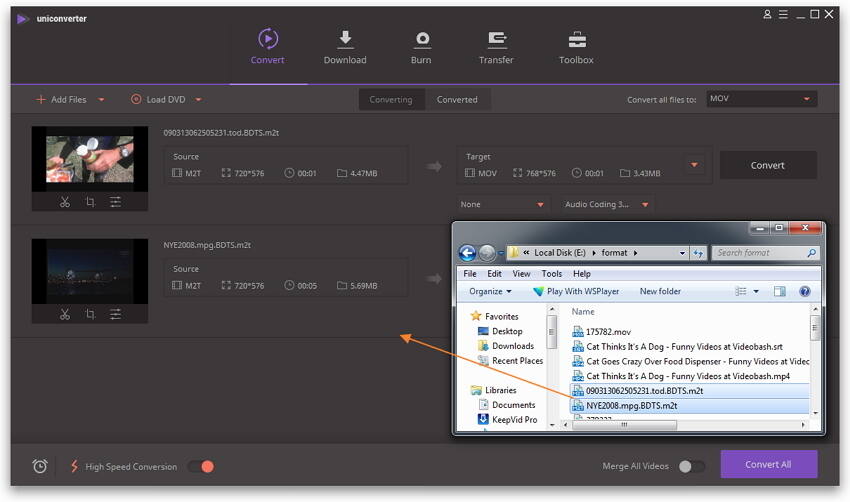Open the None subtitle dropdown

(x=502, y=204)
